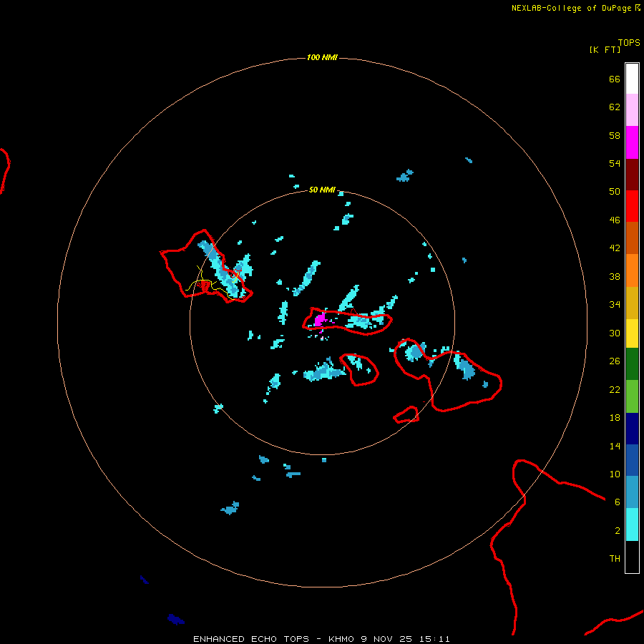Click the legend value 38

[615, 277]
